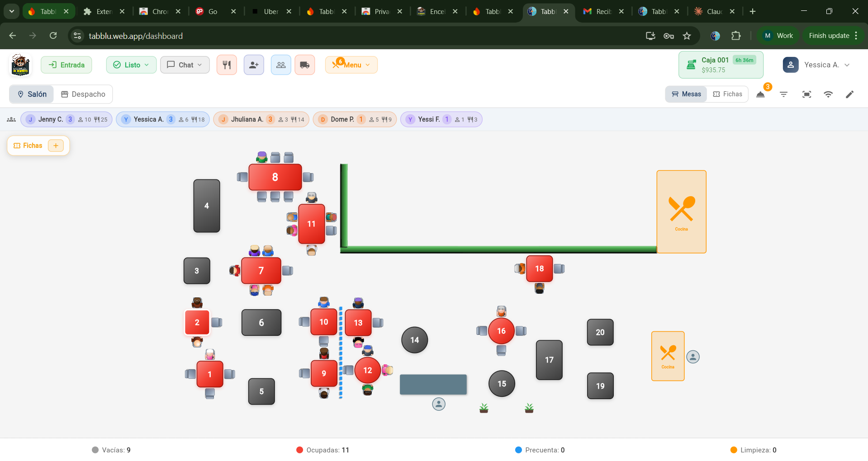
Task: Open the Chat dropdown
Action: (x=185, y=65)
